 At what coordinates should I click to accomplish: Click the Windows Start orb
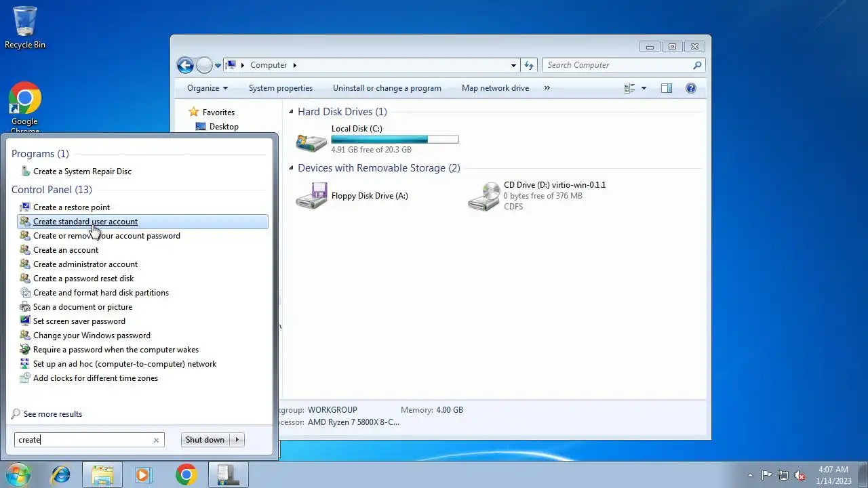tap(17, 474)
